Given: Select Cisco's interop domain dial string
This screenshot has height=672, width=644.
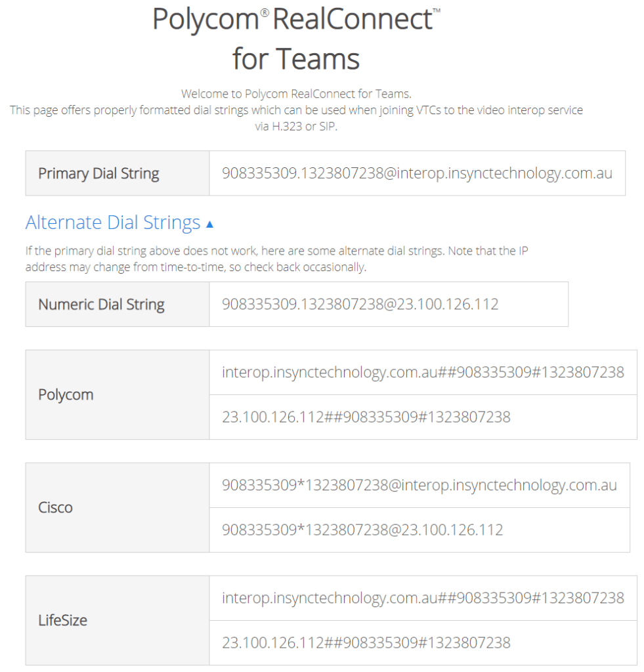Looking at the screenshot, I should tap(419, 486).
